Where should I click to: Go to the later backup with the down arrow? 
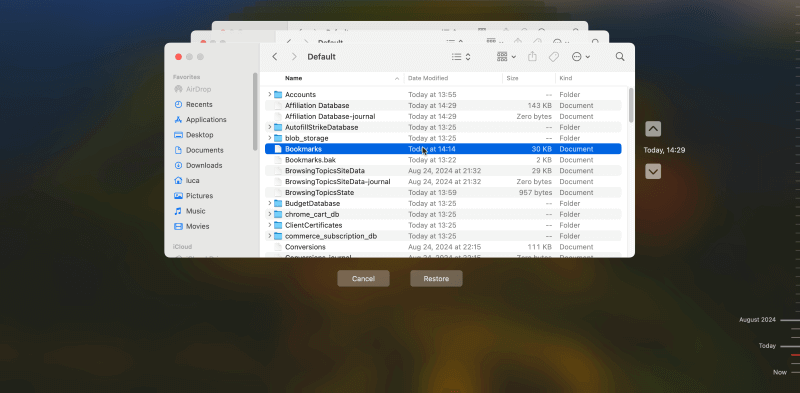[x=653, y=171]
